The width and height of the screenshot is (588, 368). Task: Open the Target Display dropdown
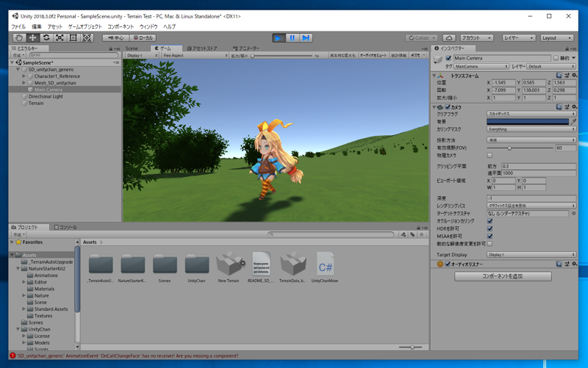531,254
